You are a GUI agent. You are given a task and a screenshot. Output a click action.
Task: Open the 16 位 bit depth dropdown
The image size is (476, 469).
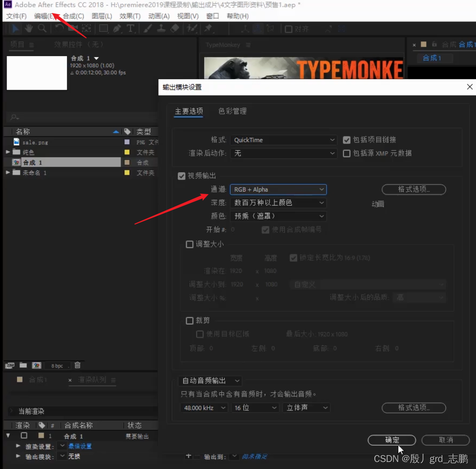tap(255, 408)
